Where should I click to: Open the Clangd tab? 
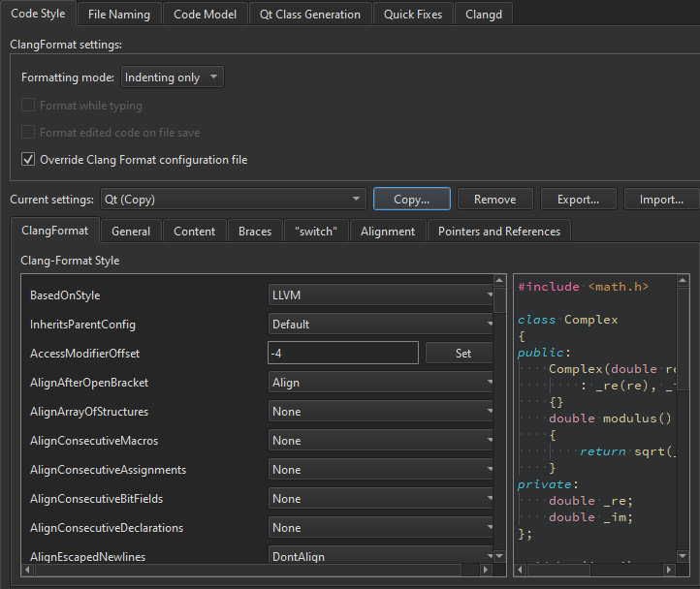pos(482,15)
